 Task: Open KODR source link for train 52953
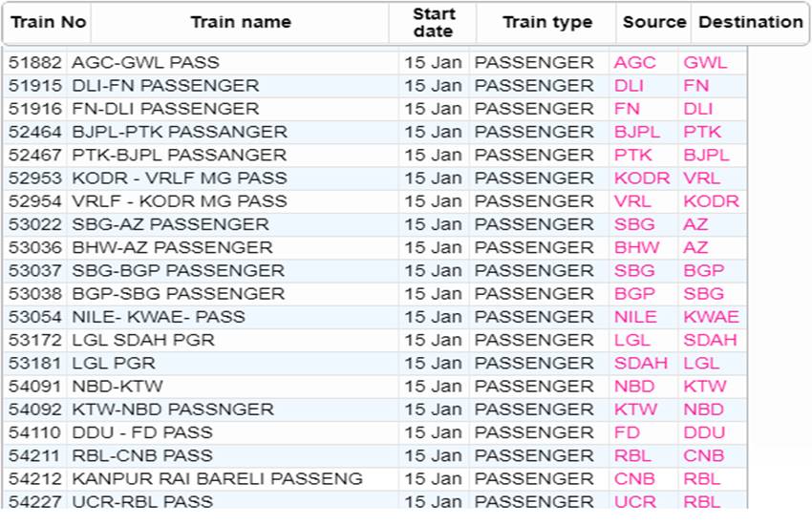pos(642,178)
